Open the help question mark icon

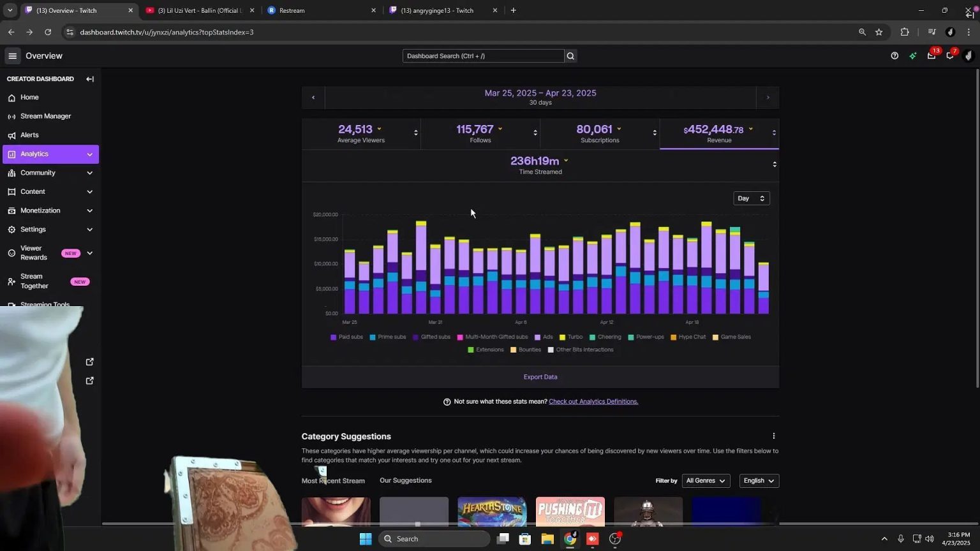(894, 55)
